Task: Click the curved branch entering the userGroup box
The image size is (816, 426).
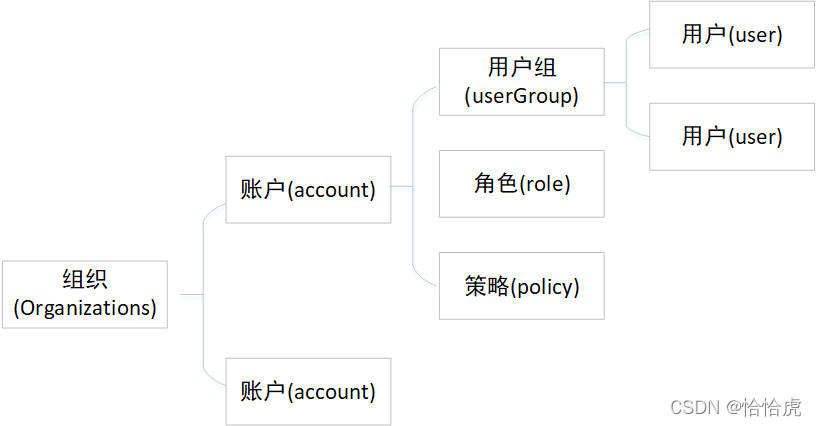Action: tap(422, 96)
